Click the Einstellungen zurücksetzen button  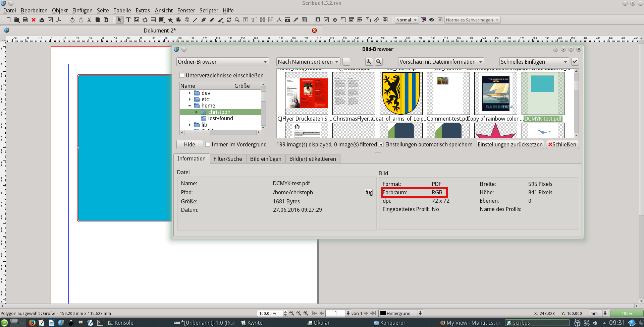point(510,144)
